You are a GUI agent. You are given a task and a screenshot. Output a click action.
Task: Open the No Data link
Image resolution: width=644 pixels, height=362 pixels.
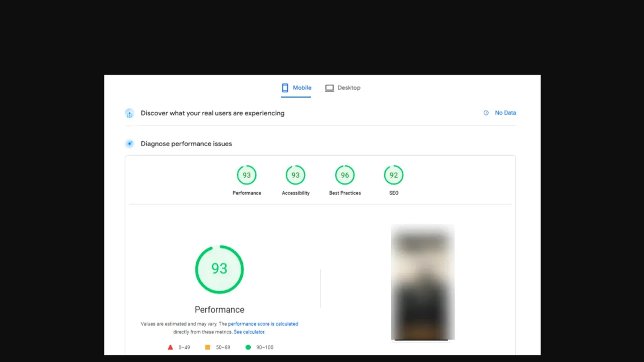505,113
